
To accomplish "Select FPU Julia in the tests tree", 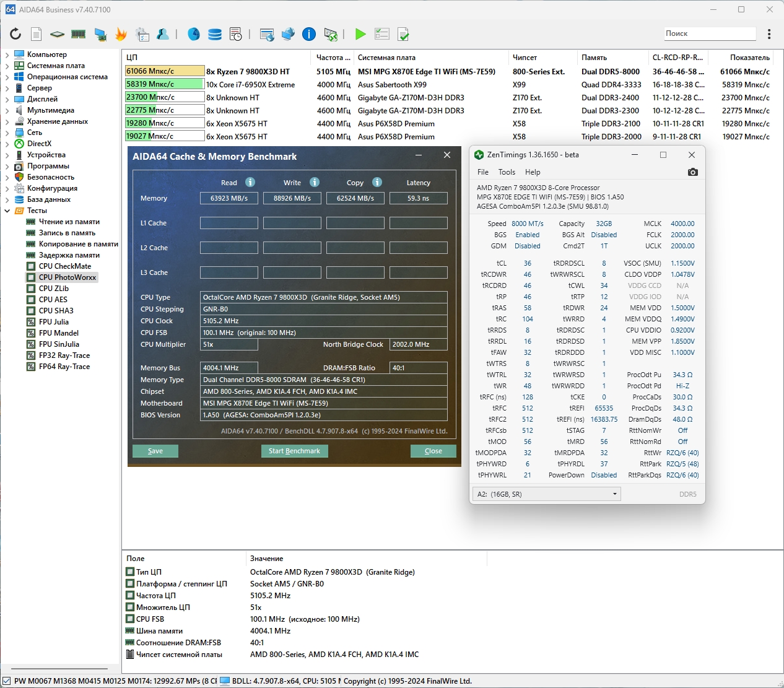I will (x=54, y=322).
